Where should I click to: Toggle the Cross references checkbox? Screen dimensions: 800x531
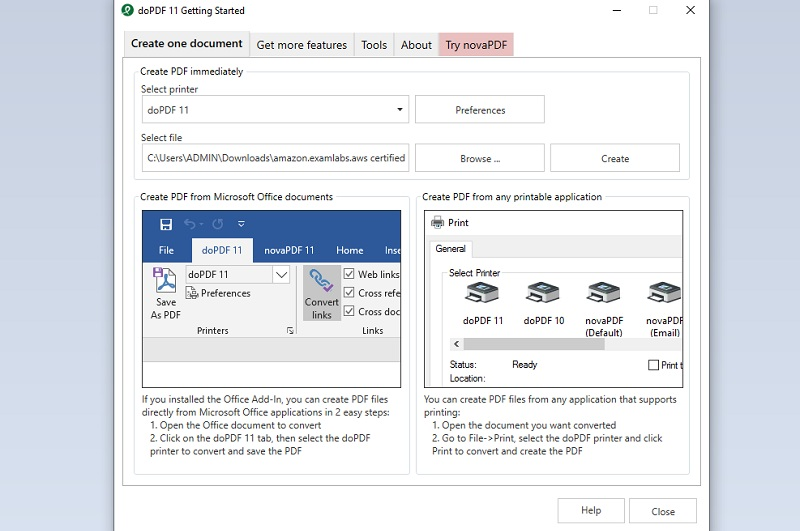point(349,293)
